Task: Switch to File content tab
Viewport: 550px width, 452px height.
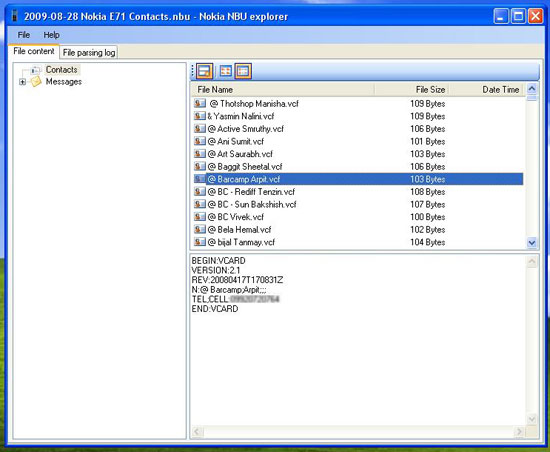Action: point(34,52)
